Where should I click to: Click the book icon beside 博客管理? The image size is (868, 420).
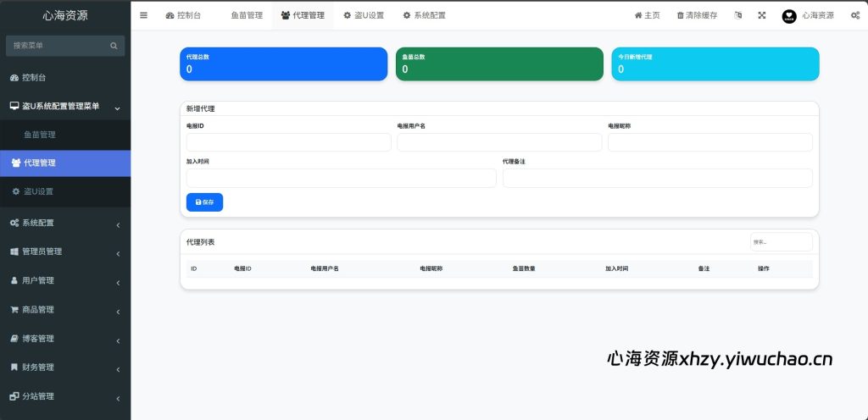15,338
